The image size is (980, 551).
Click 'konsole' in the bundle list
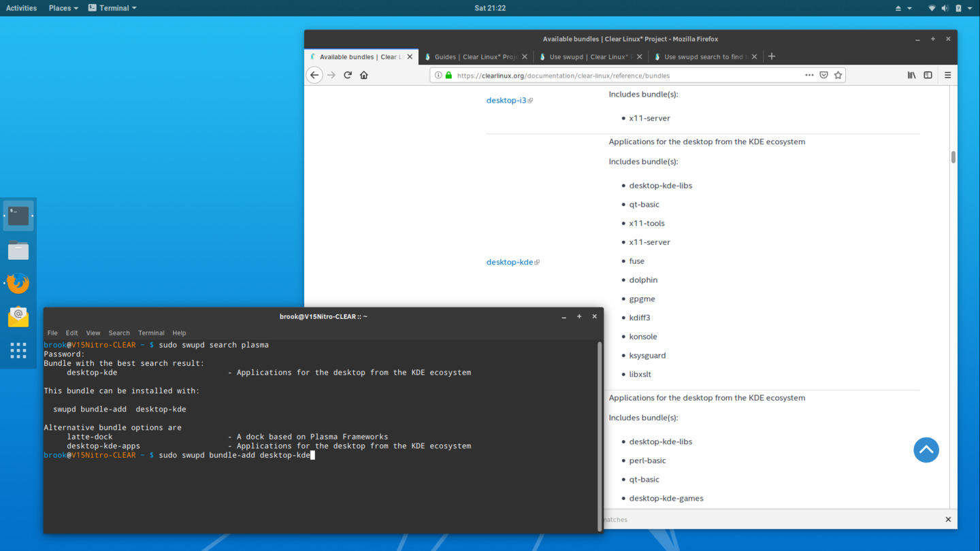click(643, 337)
